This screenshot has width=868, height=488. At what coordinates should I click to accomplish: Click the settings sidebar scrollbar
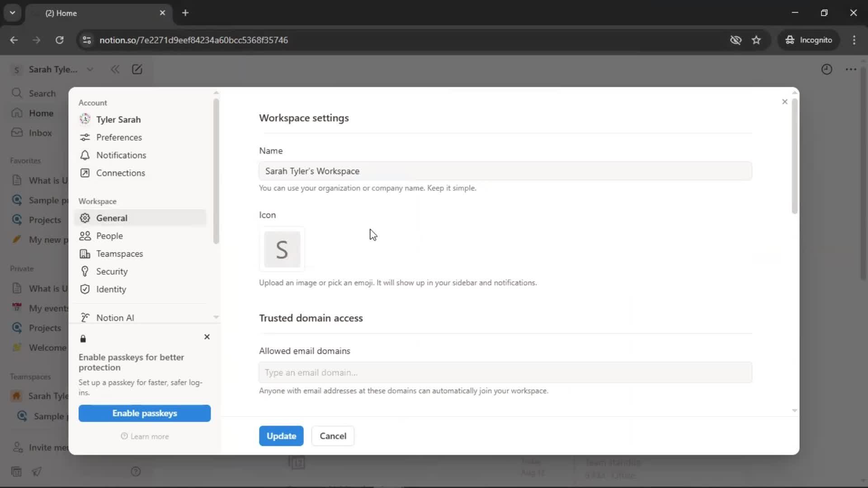[216, 171]
